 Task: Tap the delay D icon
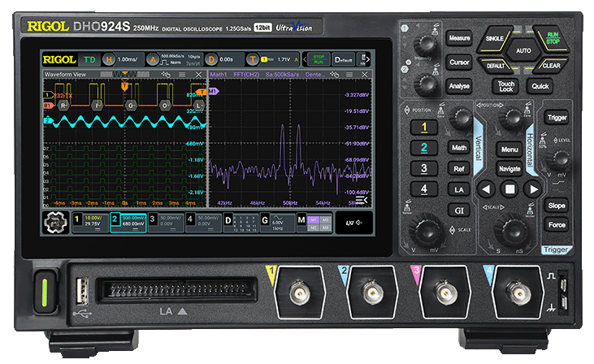[x=211, y=59]
